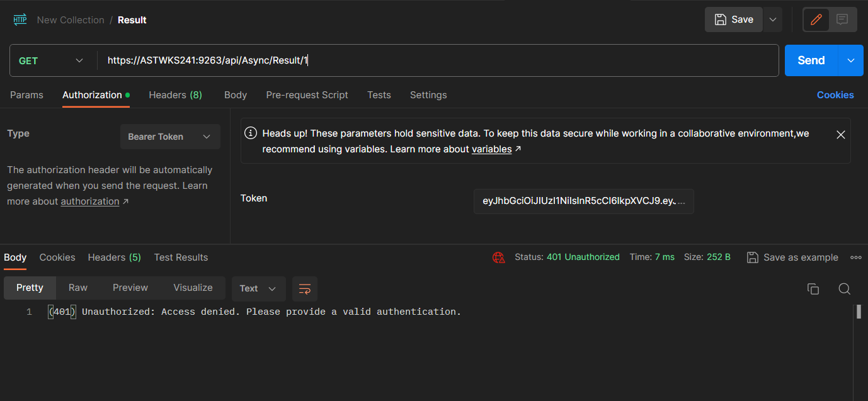Switch response view to Preview
This screenshot has width=868, height=401.
(x=130, y=288)
